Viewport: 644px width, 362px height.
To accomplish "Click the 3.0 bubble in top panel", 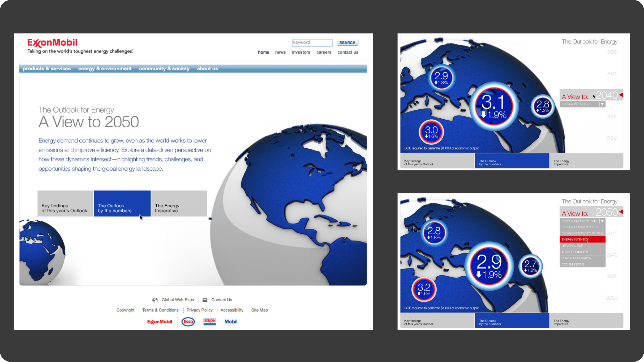I will point(431,132).
